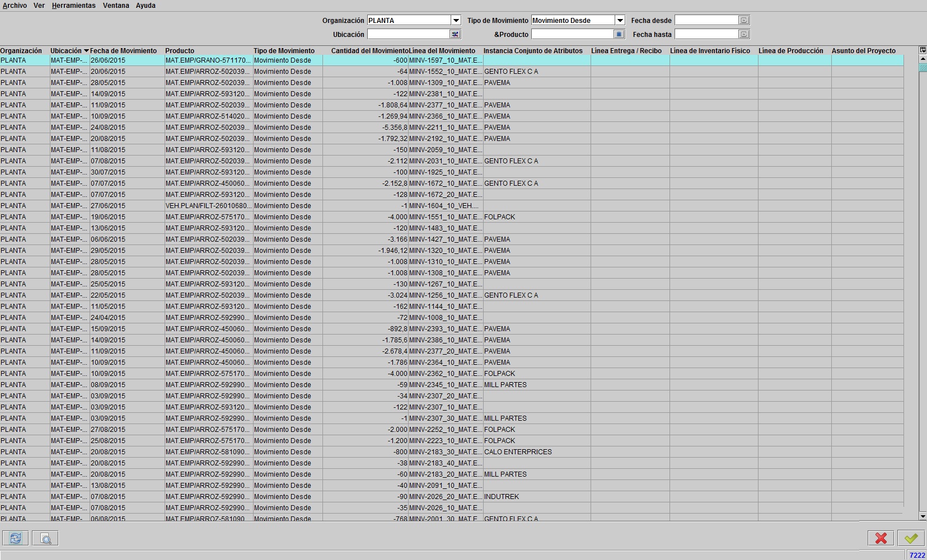Expand the Organización dropdown arrow
927x560 pixels.
[x=456, y=20]
